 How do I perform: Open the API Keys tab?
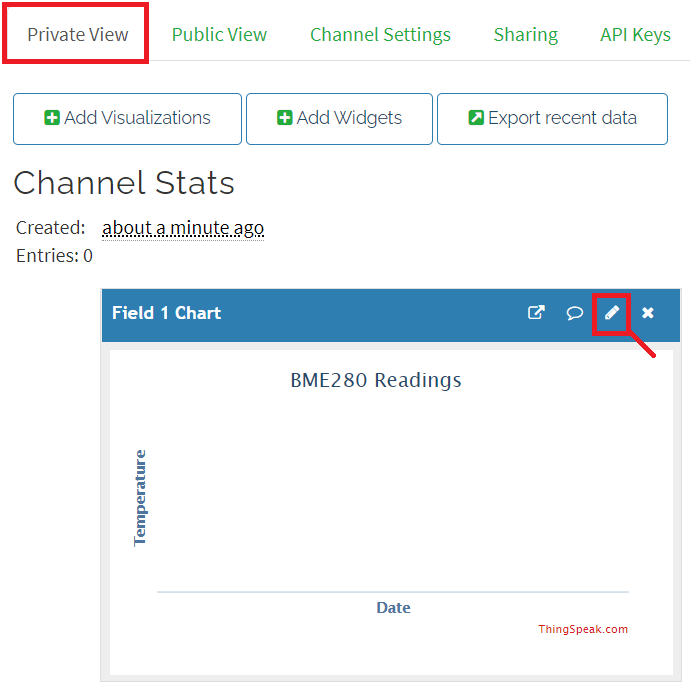click(x=635, y=34)
